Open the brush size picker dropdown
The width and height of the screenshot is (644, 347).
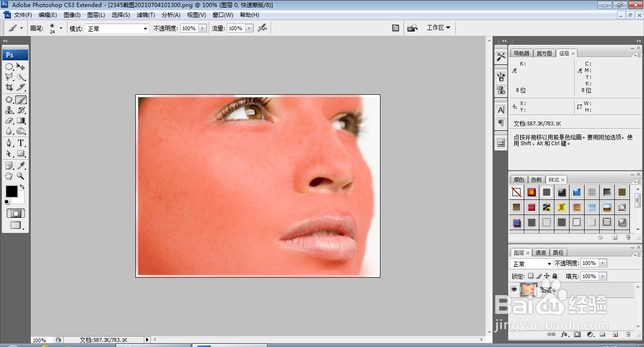tap(61, 28)
